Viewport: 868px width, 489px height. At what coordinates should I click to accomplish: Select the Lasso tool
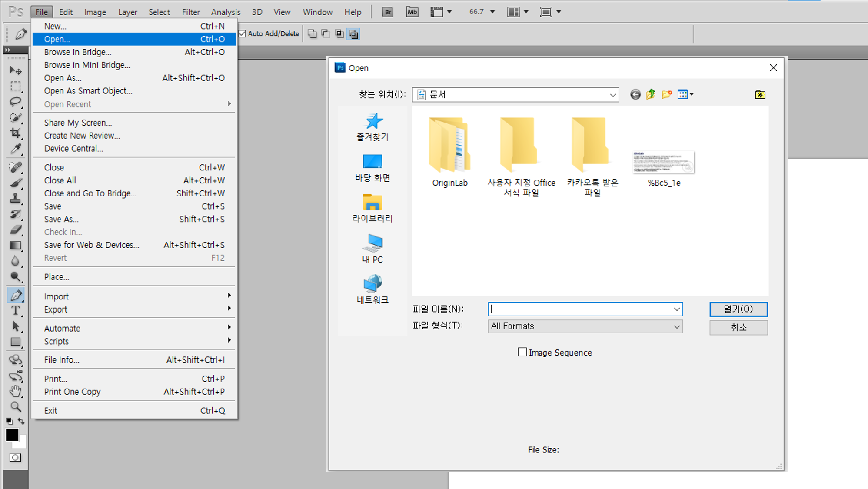click(x=16, y=102)
